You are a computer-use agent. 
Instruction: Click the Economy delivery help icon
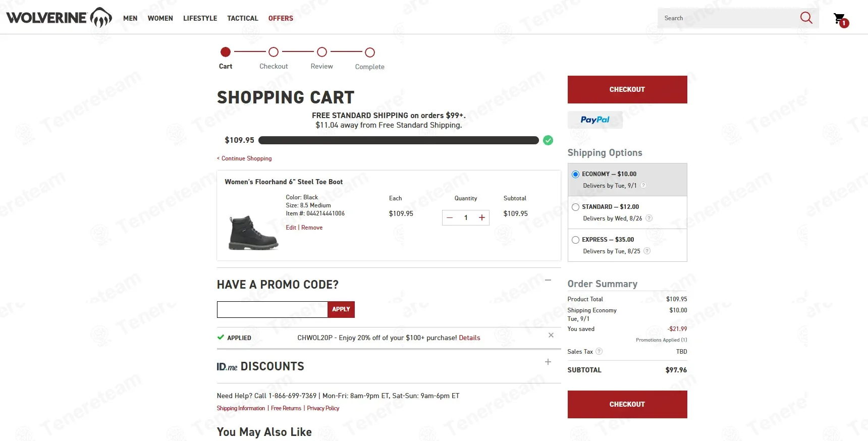[x=643, y=186]
